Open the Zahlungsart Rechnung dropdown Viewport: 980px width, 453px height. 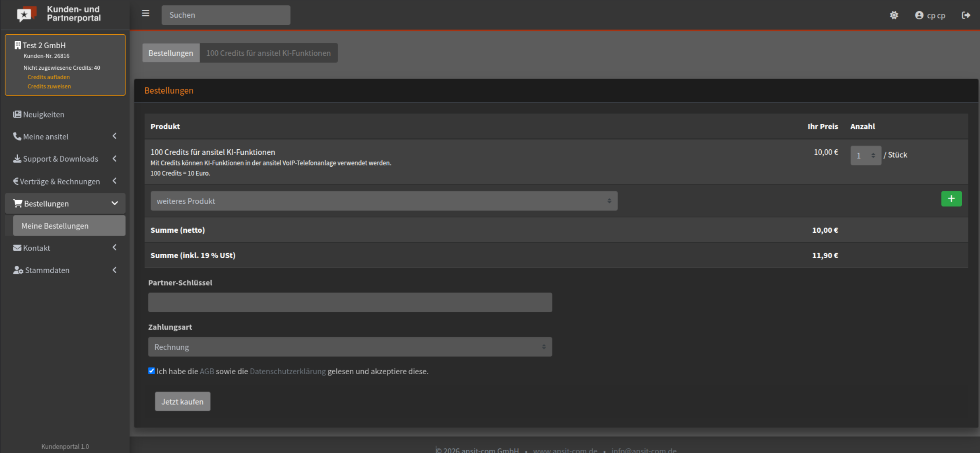coord(350,347)
